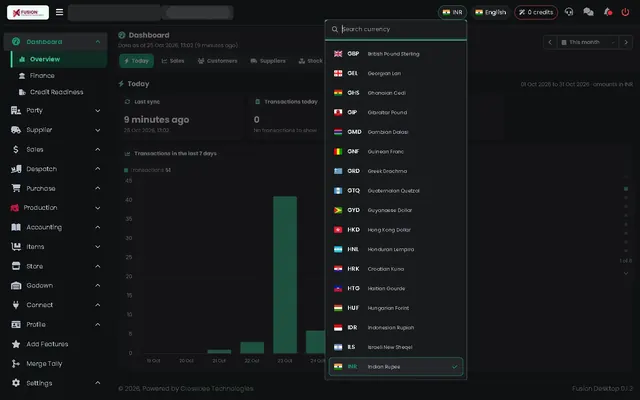Switch to the Today tab

[x=136, y=61]
